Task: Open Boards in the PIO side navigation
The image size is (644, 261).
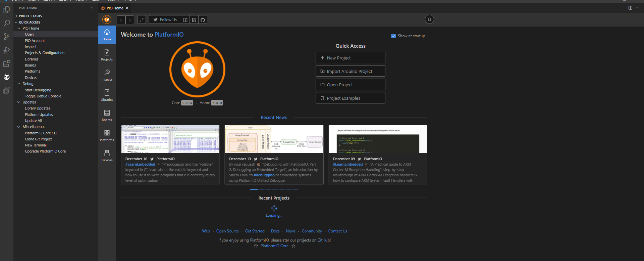Action: point(107,115)
